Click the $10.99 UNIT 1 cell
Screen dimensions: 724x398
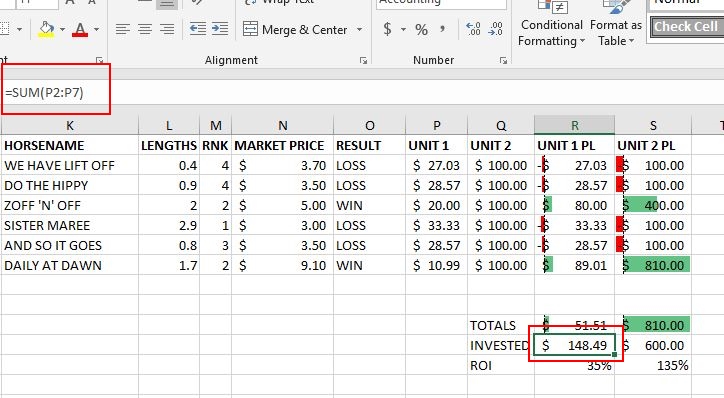[x=436, y=265]
